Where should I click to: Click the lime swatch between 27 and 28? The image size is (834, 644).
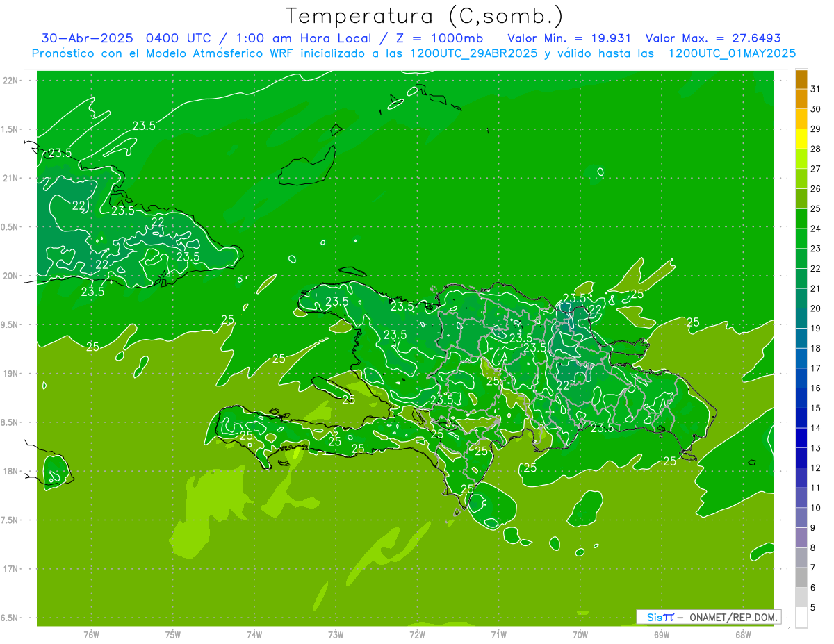point(801,159)
